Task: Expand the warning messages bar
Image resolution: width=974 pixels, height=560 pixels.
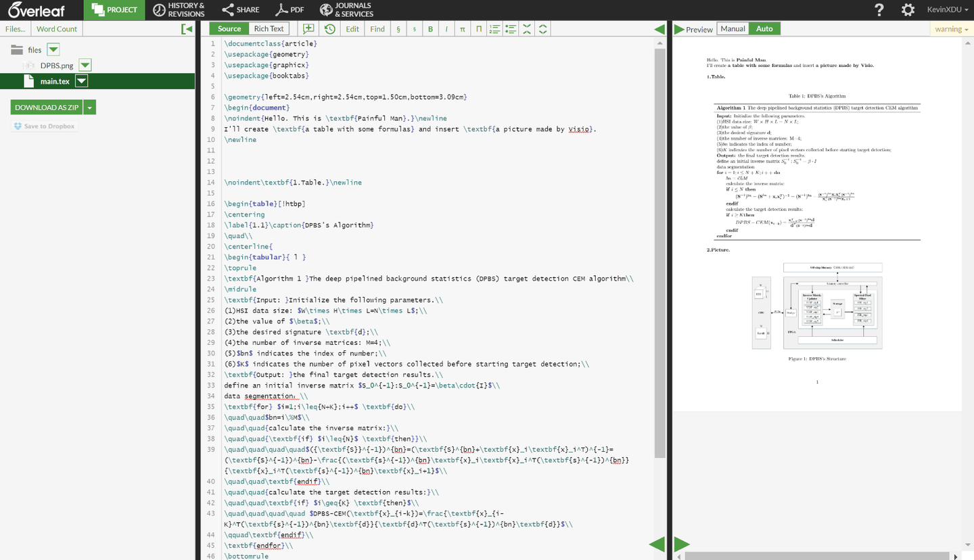Action: click(951, 28)
